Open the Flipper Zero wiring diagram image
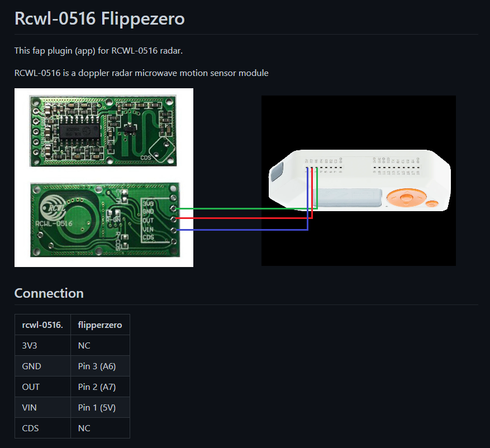The height and width of the screenshot is (448, 490). (359, 180)
